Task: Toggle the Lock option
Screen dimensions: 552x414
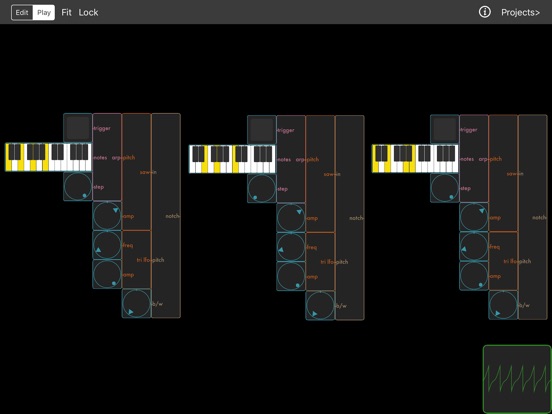Action: [x=88, y=13]
